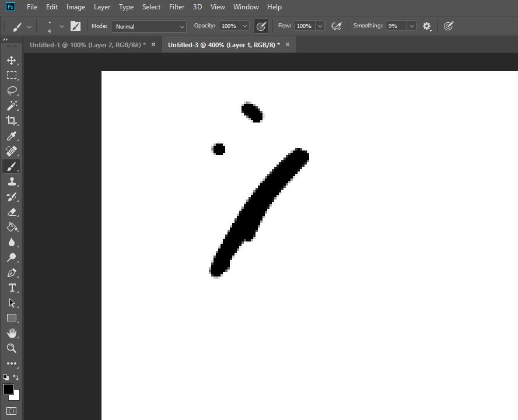Open the 3D menu
This screenshot has width=518, height=420.
pyautogui.click(x=197, y=7)
